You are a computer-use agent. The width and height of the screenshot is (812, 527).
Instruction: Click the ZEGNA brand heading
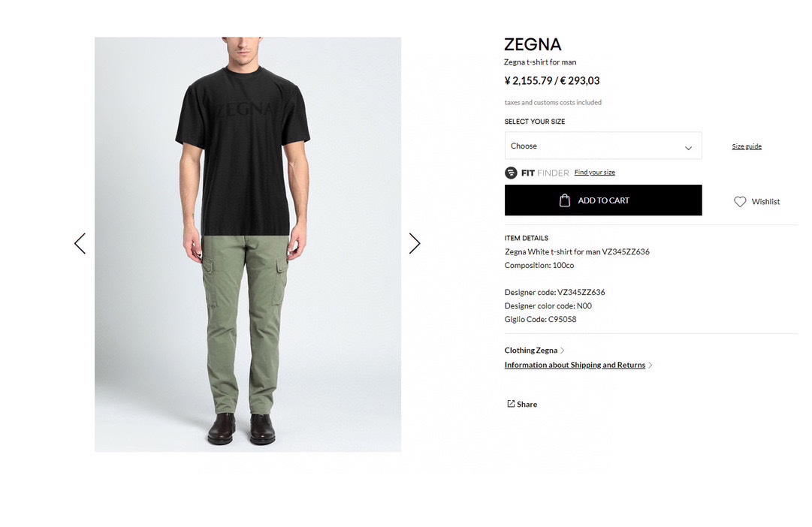[x=533, y=44]
